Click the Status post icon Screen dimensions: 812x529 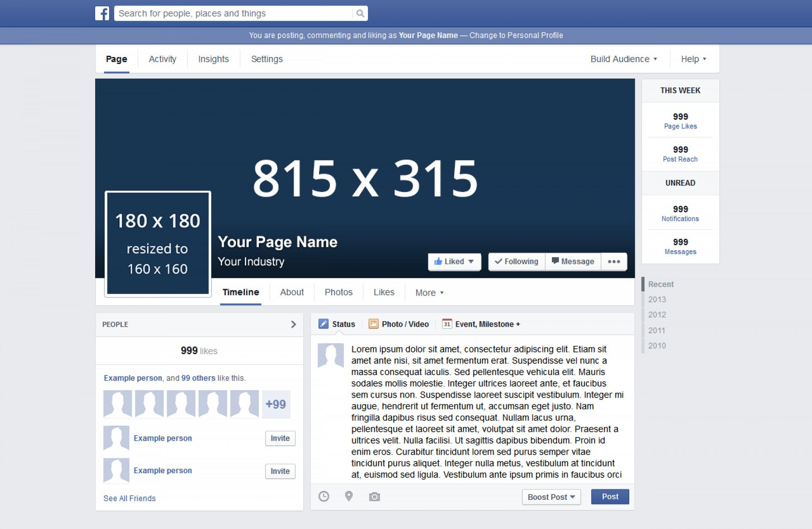[323, 324]
